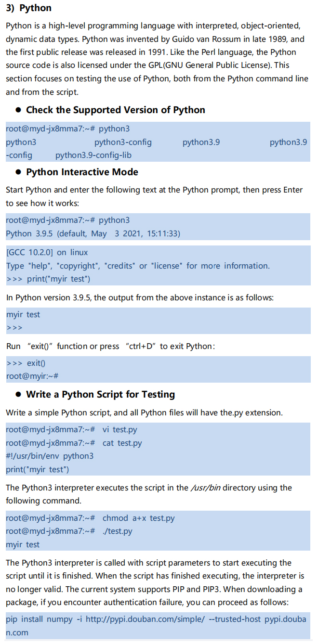
Task: Click the 'vi test.py' command line
Action: [71, 429]
